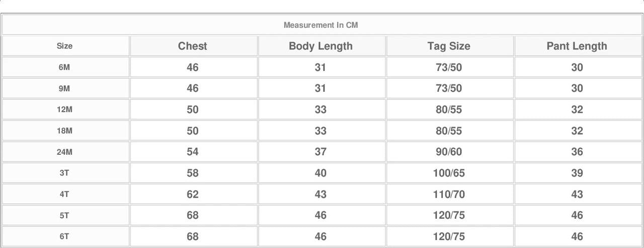Select the Body Length column header
Viewport: 644px width, 248px height.
[x=320, y=46]
